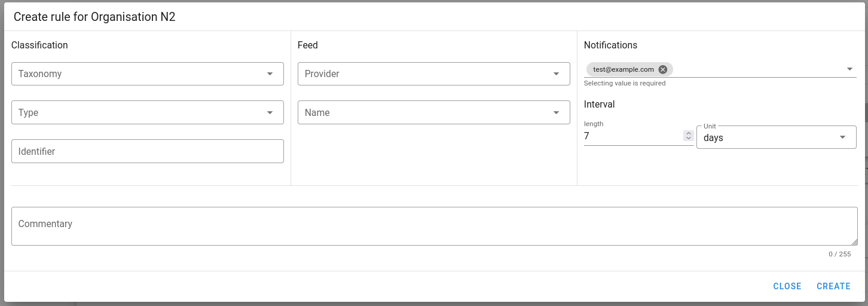Screen dimensions: 868x306
Task: Click the Identifier input field
Action: [x=148, y=151]
